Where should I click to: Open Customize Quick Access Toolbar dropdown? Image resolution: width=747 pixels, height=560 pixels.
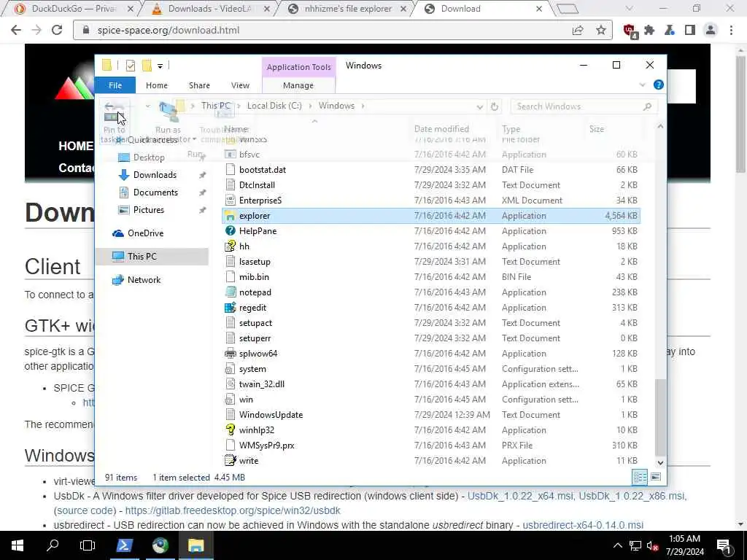pyautogui.click(x=160, y=66)
